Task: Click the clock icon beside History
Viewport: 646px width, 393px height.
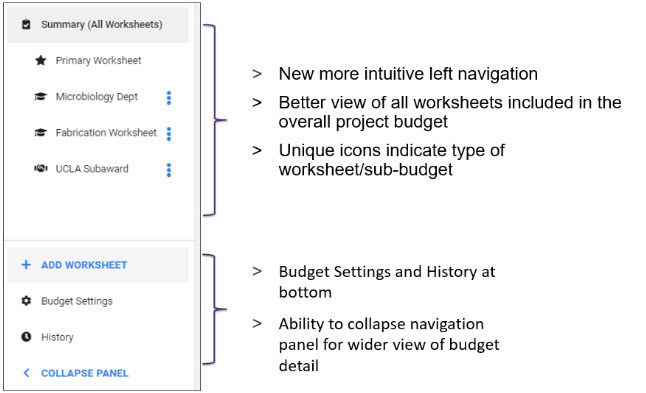Action: coord(26,337)
